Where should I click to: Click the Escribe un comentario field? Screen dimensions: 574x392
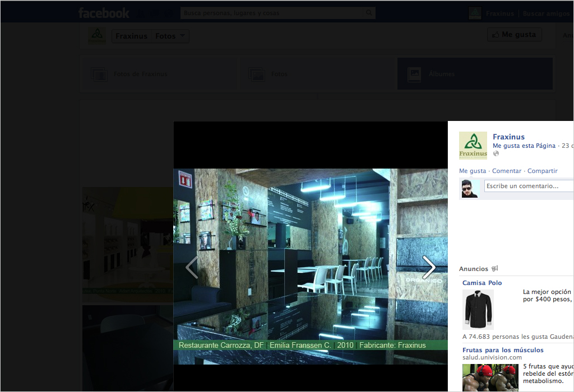tap(528, 186)
